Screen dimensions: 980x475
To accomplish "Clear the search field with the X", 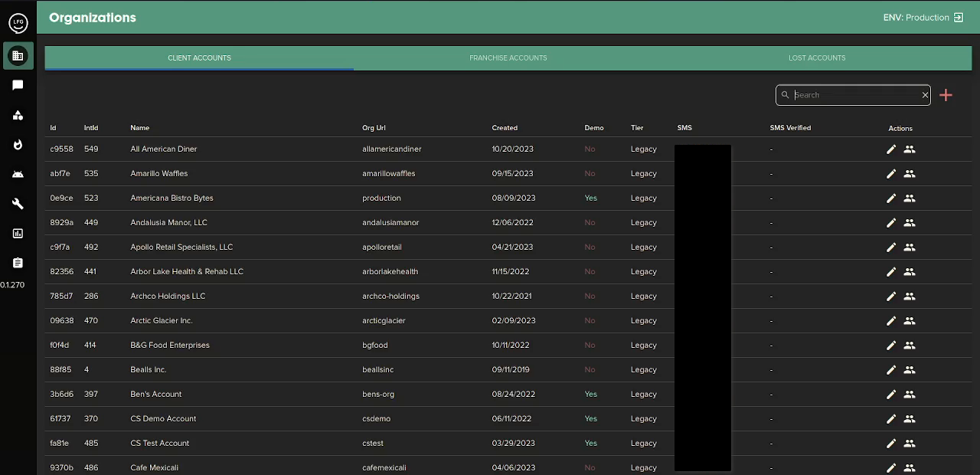I will (925, 94).
